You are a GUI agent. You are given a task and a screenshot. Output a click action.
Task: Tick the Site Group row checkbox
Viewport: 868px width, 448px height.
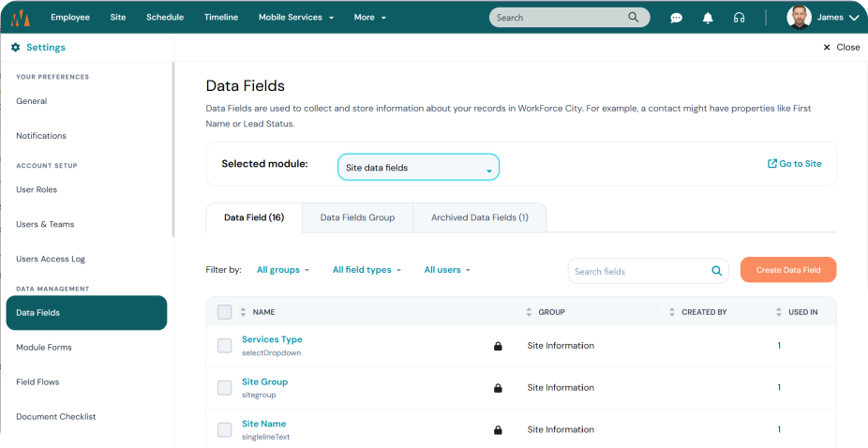[x=224, y=388]
